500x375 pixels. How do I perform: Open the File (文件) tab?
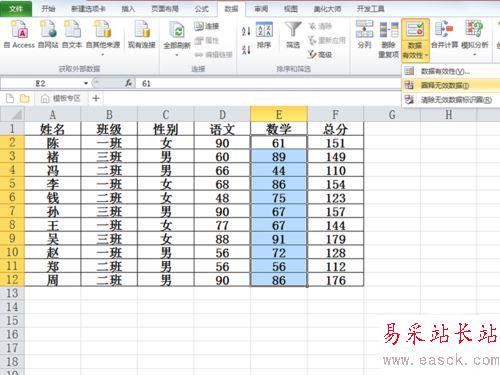pyautogui.click(x=16, y=9)
